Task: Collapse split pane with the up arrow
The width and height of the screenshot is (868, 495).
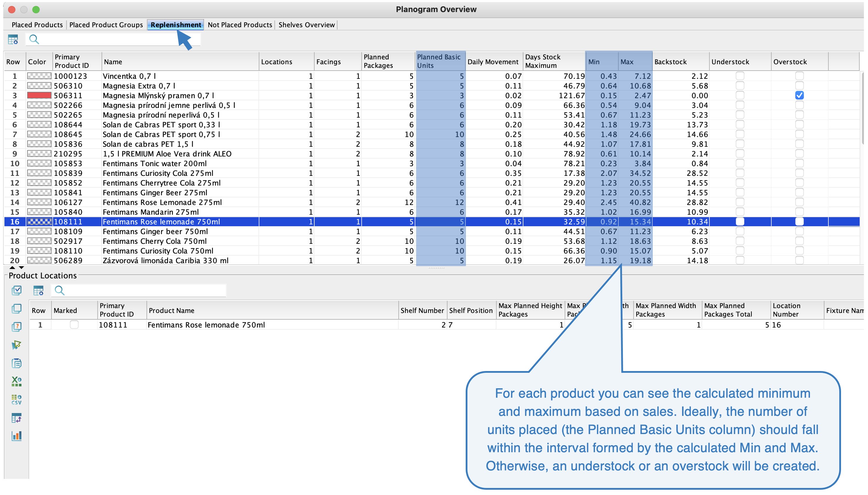Action: pos(12,268)
